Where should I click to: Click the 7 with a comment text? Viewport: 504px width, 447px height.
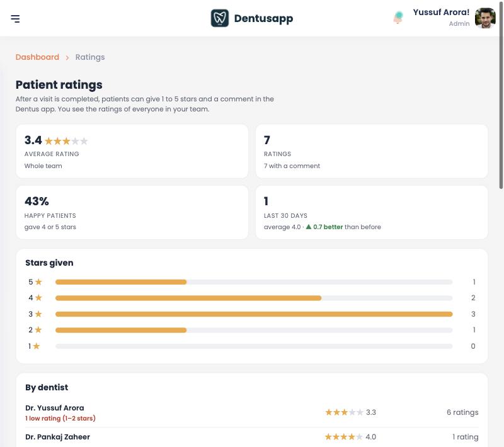[x=292, y=166]
